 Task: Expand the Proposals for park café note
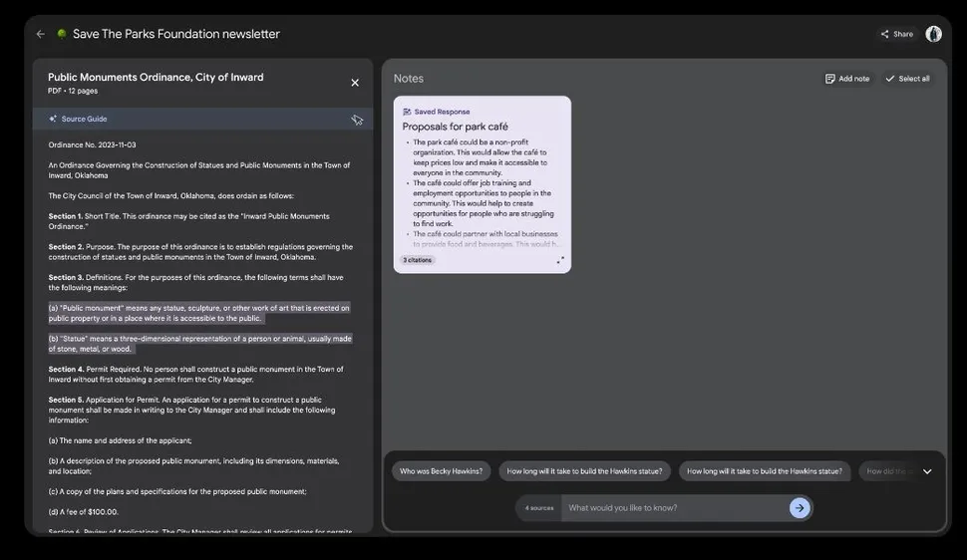pos(559,260)
